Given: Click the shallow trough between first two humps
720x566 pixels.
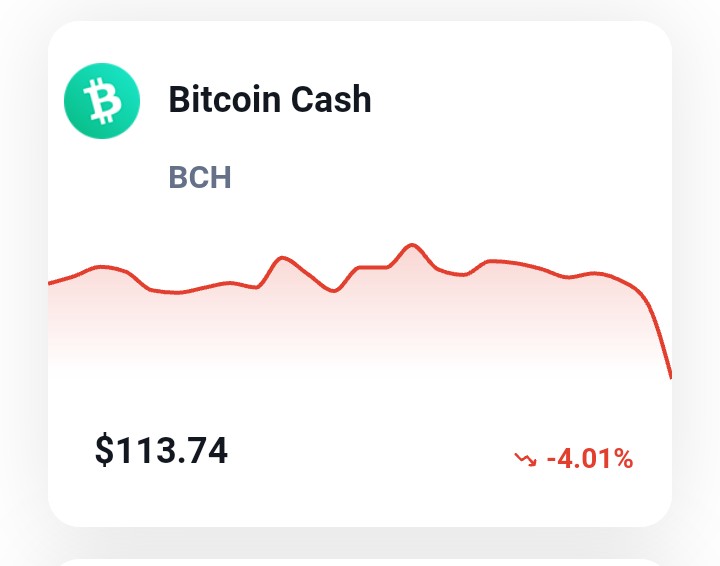Looking at the screenshot, I should pos(177,292).
